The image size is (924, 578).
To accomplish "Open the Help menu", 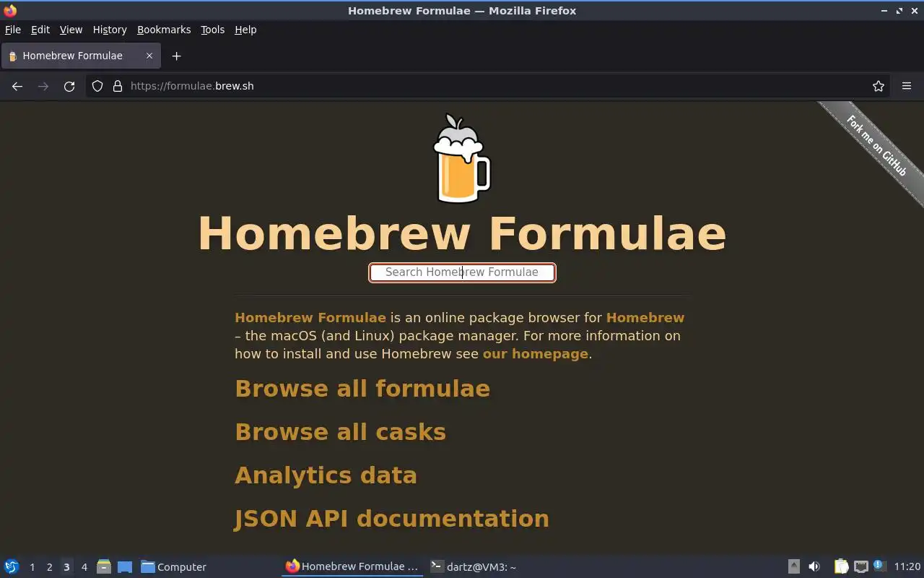I will point(245,30).
